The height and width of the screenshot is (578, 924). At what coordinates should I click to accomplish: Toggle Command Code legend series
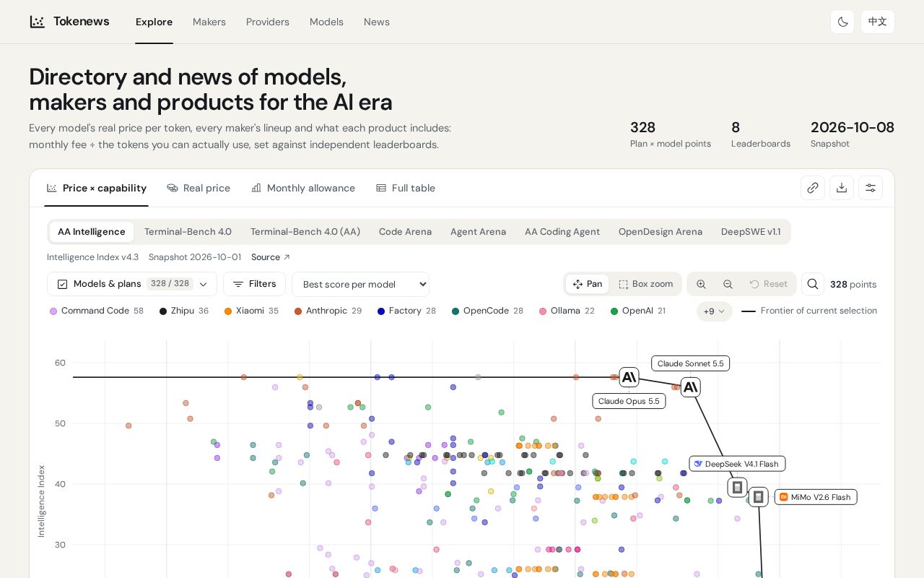[x=97, y=311]
